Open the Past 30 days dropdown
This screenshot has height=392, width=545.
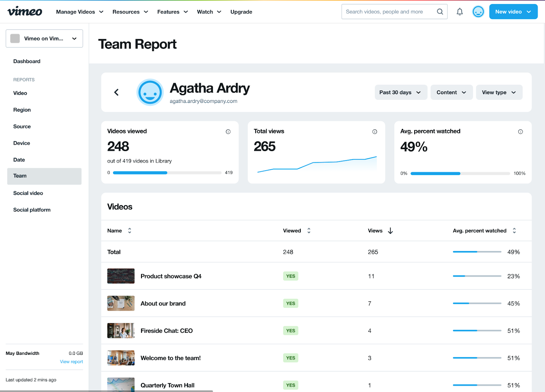[x=401, y=92]
